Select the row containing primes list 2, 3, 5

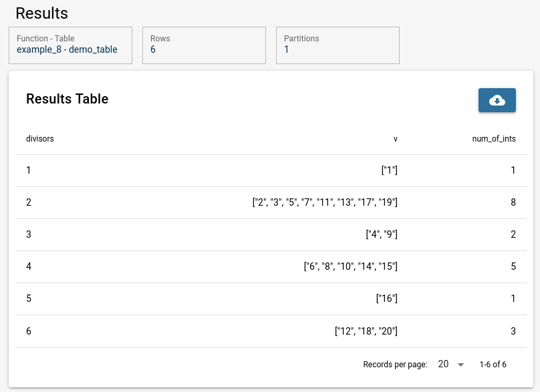271,202
